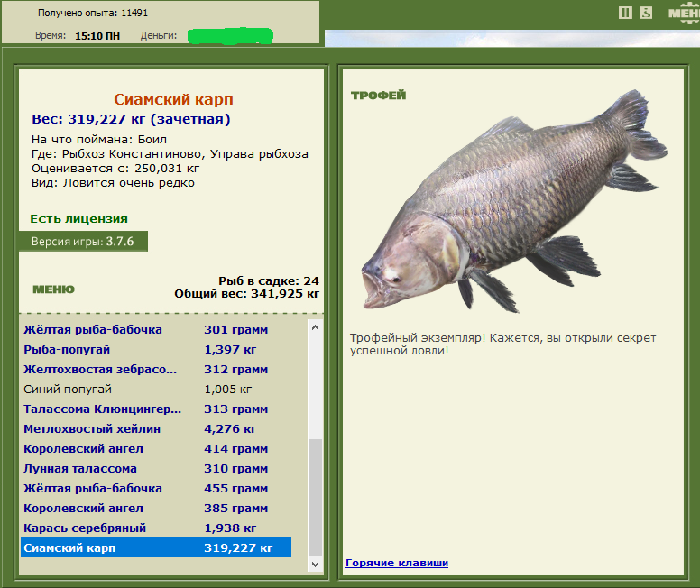This screenshot has height=588, width=700.
Task: Click the Оценивается с: 250,031 кг line
Action: 115,169
